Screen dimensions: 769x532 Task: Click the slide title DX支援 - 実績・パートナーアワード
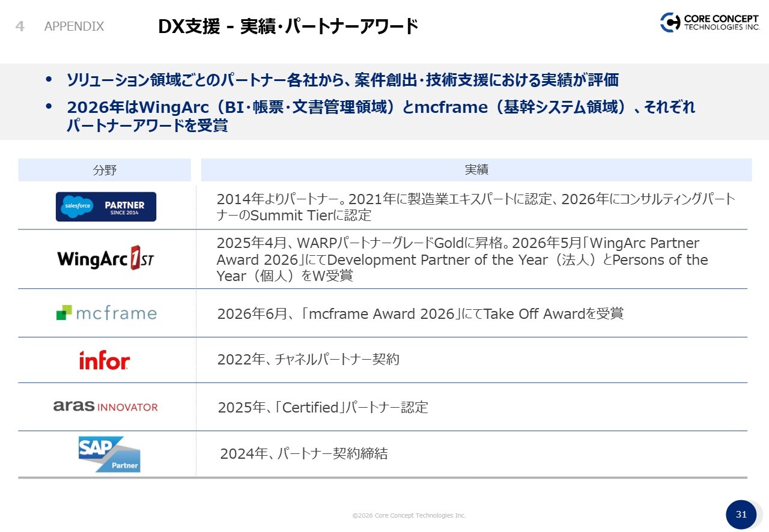(288, 26)
